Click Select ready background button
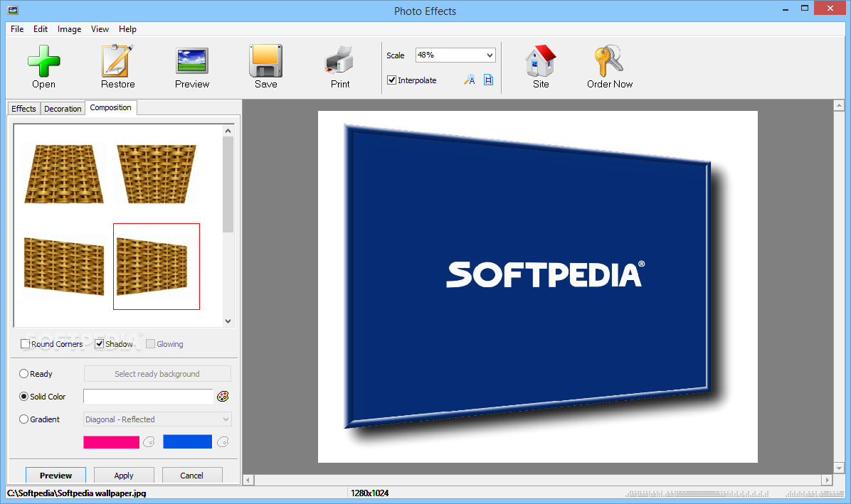Image resolution: width=851 pixels, height=504 pixels. coord(157,373)
